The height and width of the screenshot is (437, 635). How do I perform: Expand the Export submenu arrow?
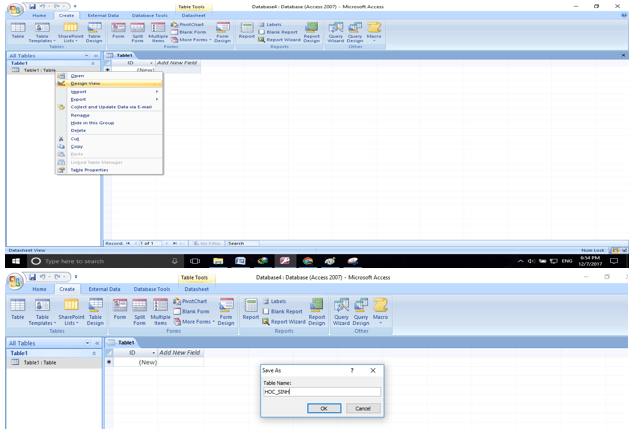pyautogui.click(x=157, y=99)
